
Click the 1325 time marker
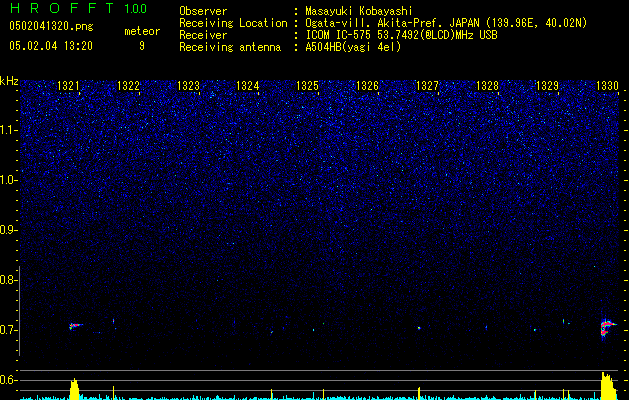tap(308, 85)
